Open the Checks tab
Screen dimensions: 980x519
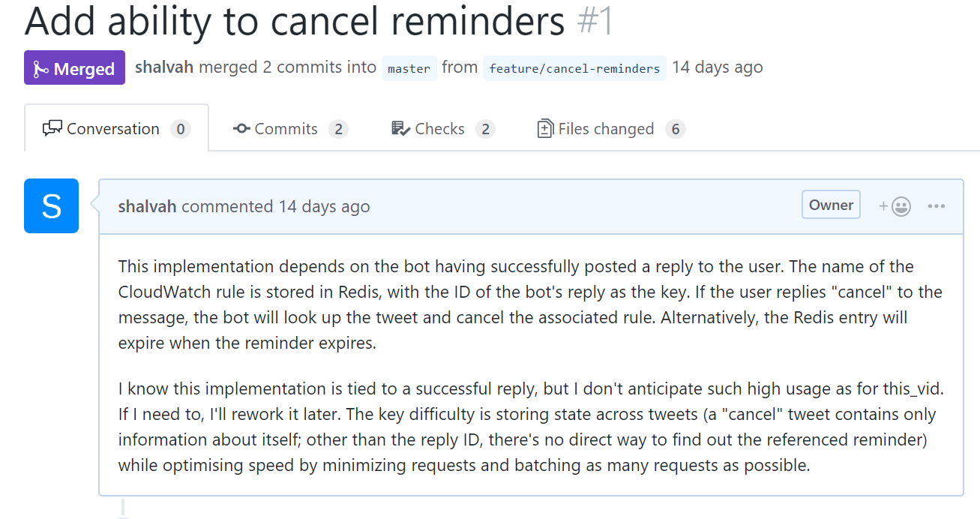(439, 129)
